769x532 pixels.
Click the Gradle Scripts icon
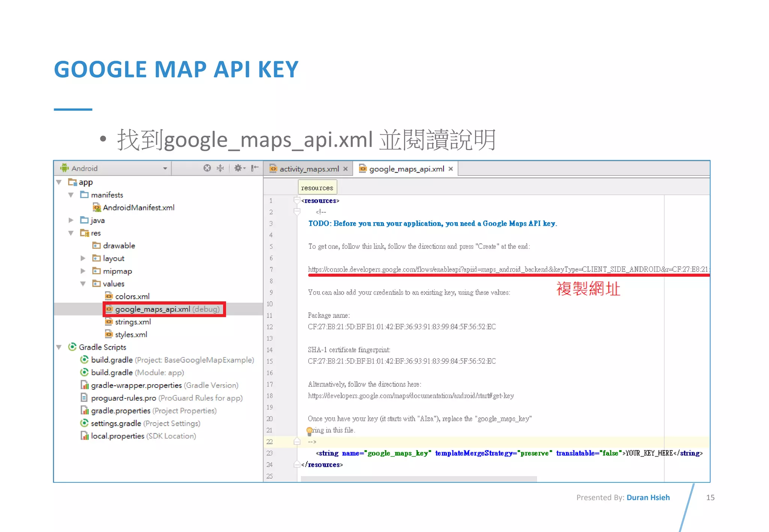[72, 347]
